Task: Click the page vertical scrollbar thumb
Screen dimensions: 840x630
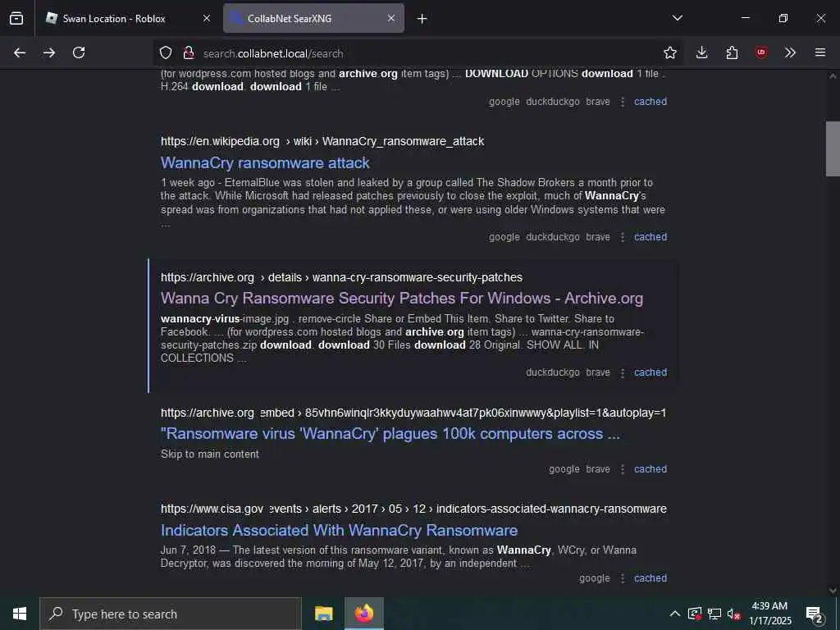Action: tap(833, 149)
